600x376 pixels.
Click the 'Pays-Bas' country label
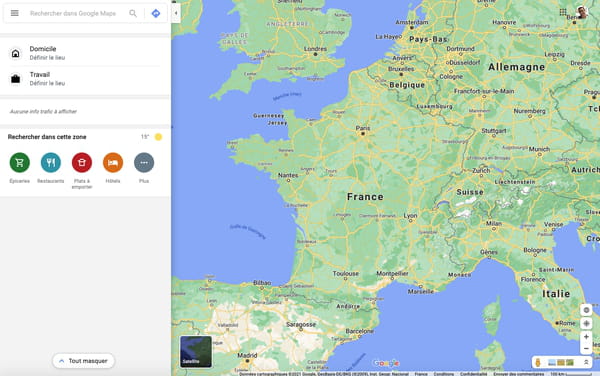pos(428,39)
